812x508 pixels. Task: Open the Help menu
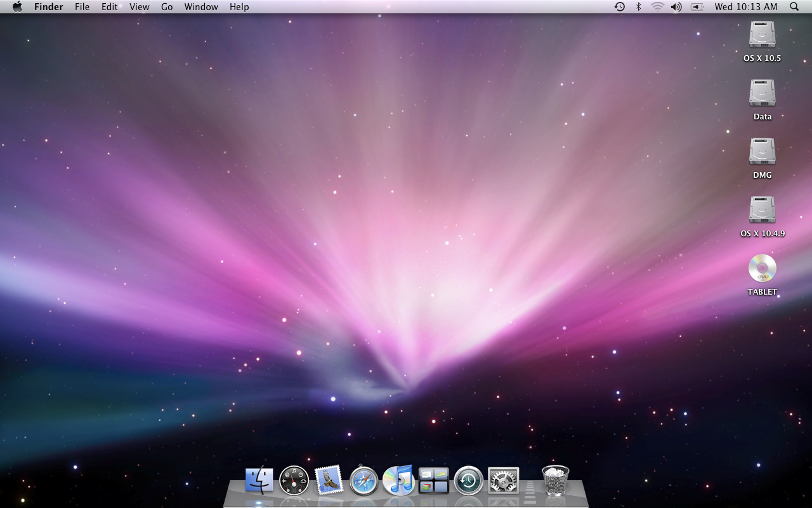239,6
